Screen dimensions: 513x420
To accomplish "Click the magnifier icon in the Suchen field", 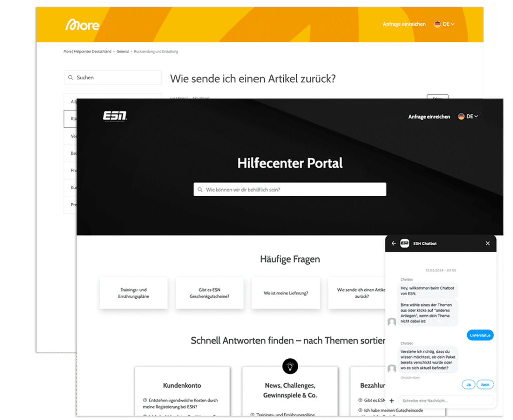I will 70,78.
